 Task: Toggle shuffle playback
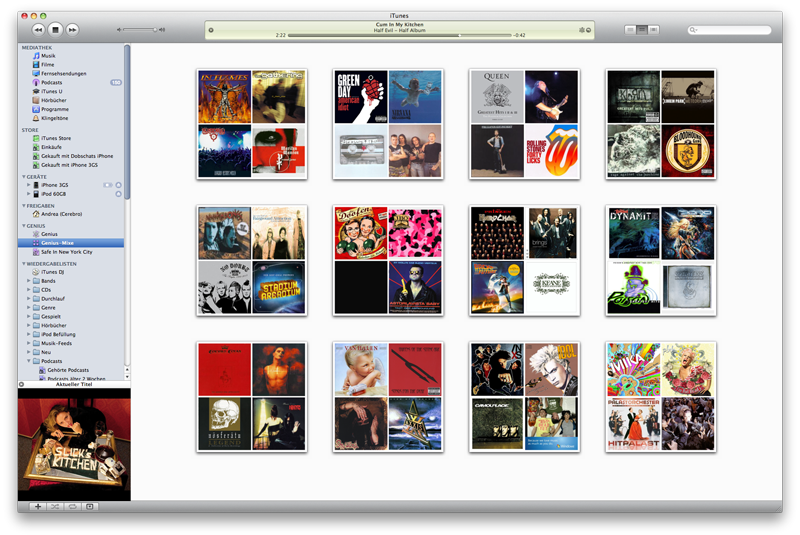[x=55, y=506]
